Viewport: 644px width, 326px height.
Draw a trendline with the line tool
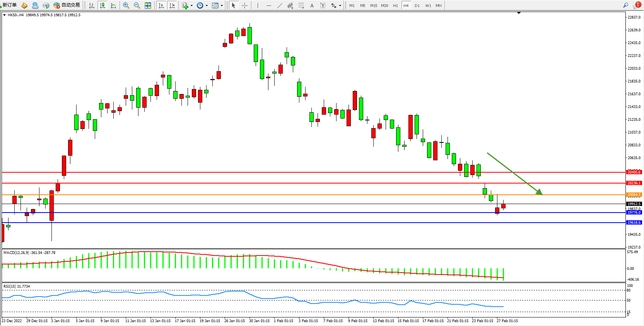[279, 5]
